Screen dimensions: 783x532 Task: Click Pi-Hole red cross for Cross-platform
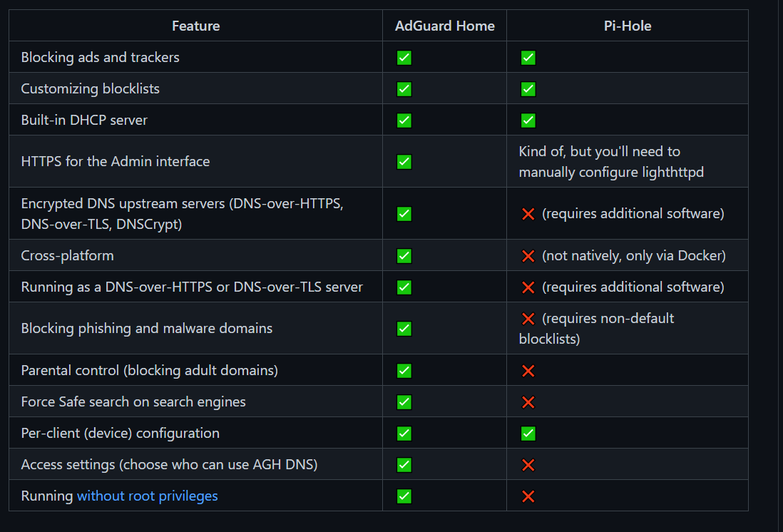point(528,256)
